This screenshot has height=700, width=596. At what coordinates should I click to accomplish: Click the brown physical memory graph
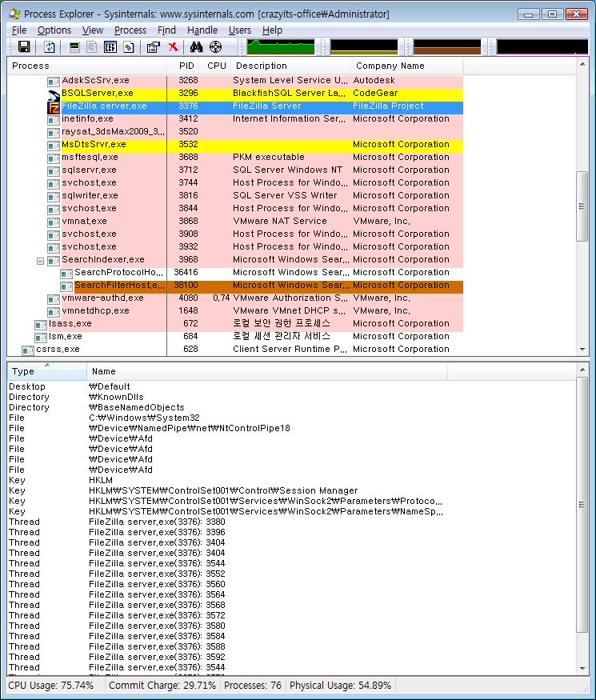click(x=447, y=47)
